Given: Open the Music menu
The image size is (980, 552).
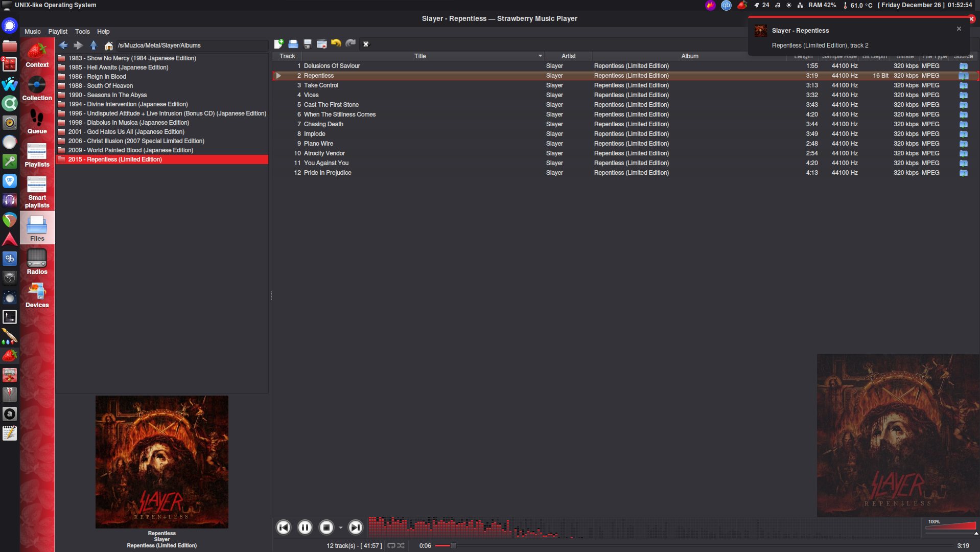Looking at the screenshot, I should point(33,32).
